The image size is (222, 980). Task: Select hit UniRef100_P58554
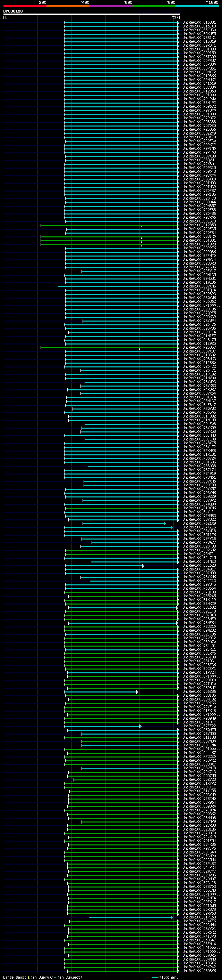pos(199,589)
